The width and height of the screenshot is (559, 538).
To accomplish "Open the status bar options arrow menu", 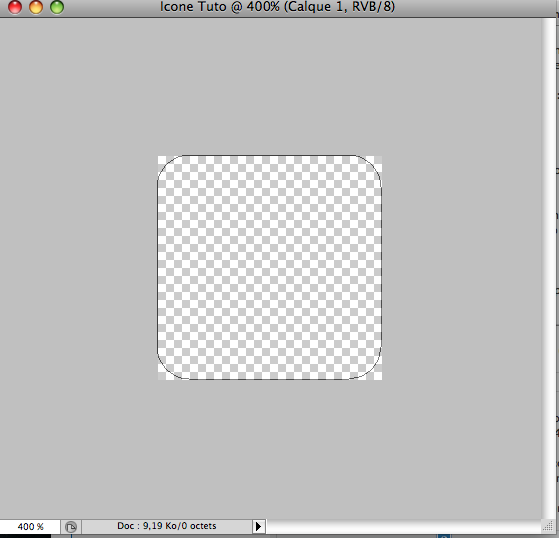I will (x=258, y=526).
